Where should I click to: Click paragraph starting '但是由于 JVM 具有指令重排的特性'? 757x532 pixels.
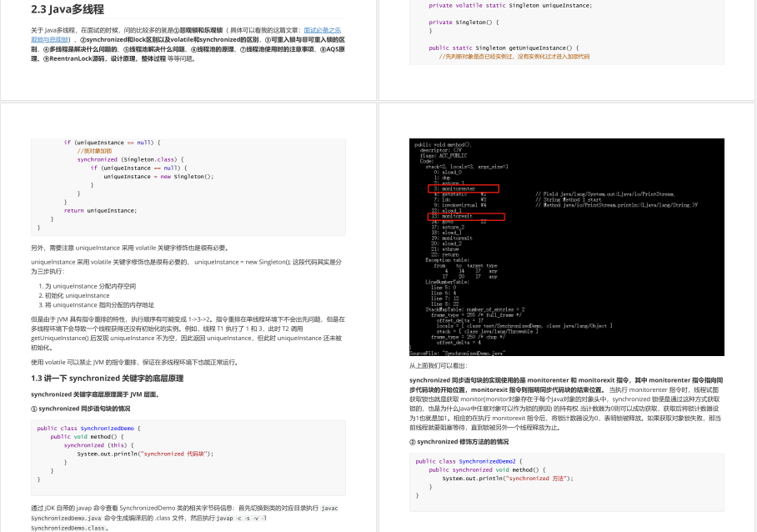coord(188,334)
